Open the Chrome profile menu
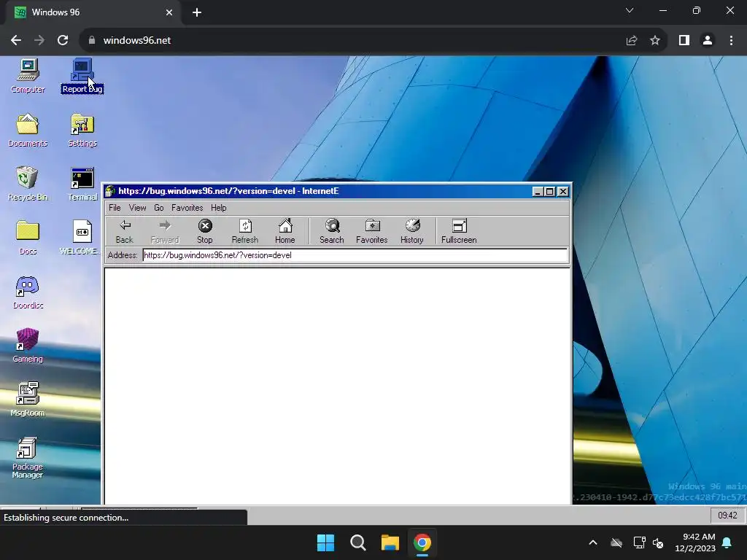747x560 pixels. tap(708, 41)
